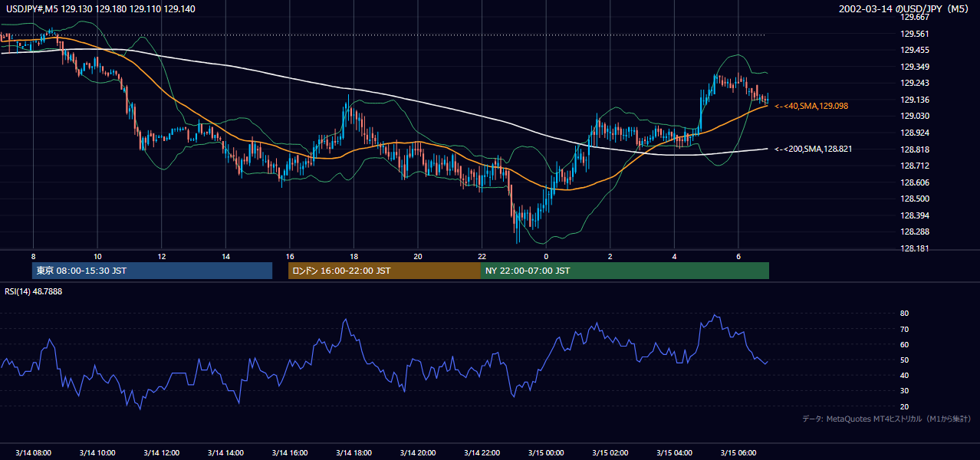Viewport: 980px width, 460px height.
Task: Click the RSI scale 40 level label
Action: (905, 375)
